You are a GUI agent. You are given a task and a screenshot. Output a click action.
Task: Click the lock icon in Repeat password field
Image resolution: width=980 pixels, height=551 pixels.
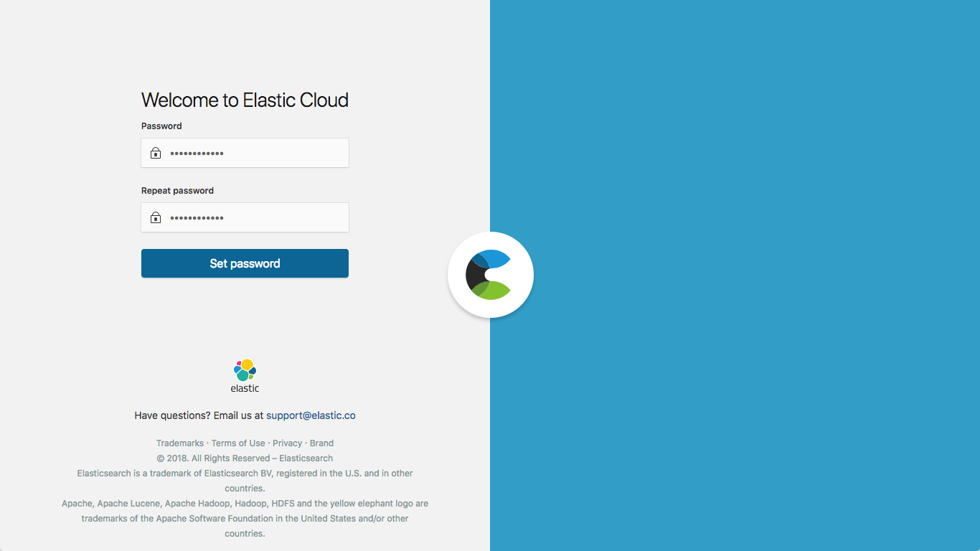(156, 217)
